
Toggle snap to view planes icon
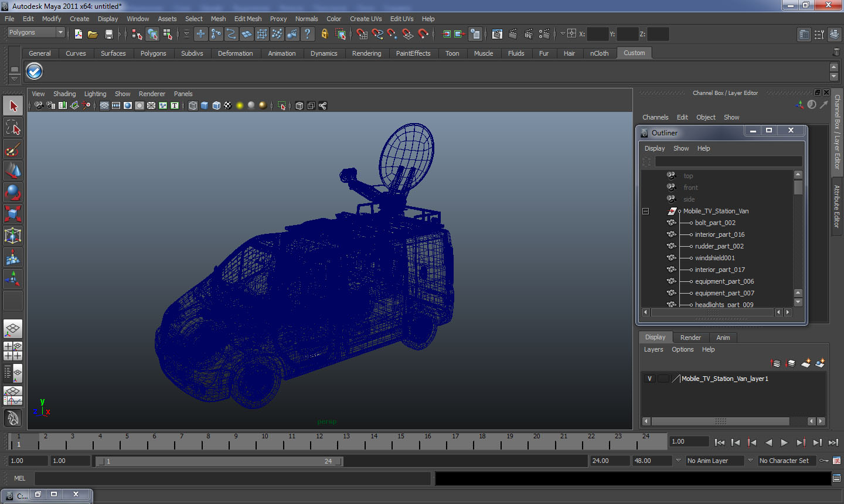click(408, 34)
